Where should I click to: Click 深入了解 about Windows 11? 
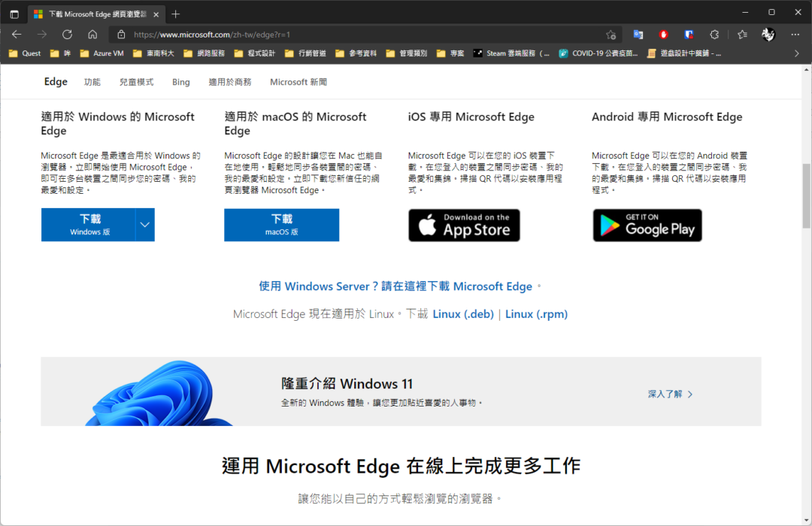click(670, 394)
